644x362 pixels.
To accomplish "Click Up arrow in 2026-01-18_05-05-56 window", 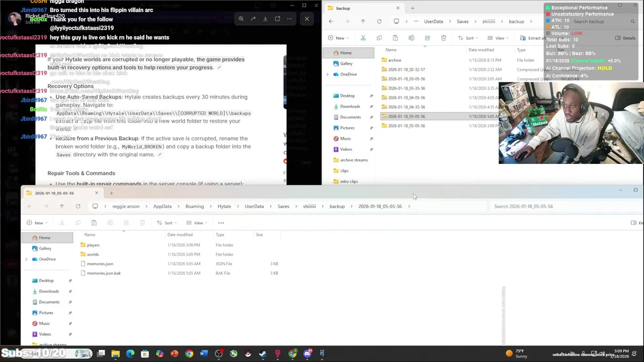I will pos(62,206).
